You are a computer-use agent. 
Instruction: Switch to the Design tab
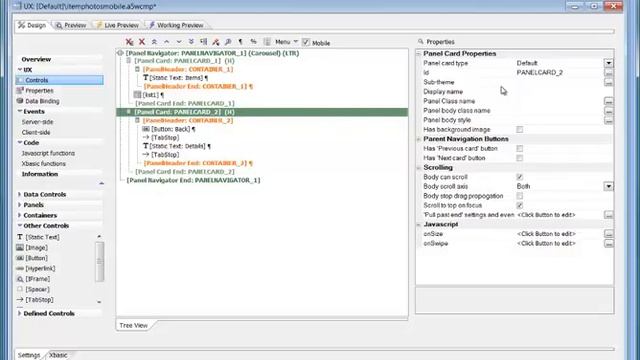pyautogui.click(x=32, y=25)
